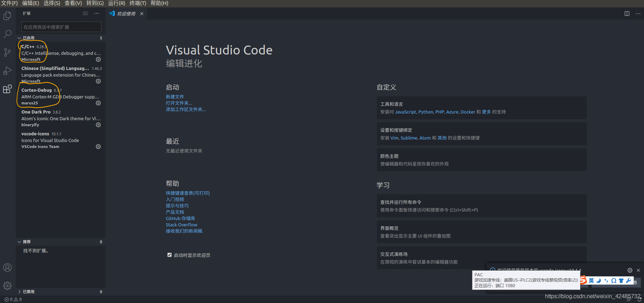Open the 提示与技巧 link

[177, 206]
